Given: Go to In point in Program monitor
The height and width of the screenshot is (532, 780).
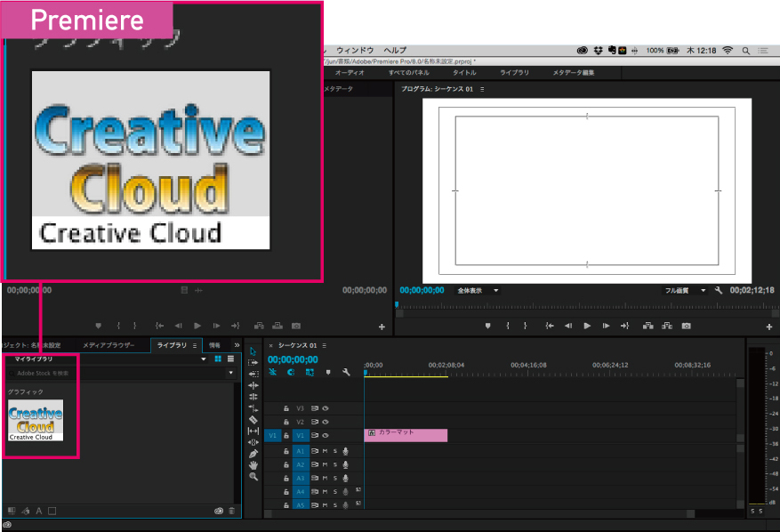Looking at the screenshot, I should click(549, 326).
